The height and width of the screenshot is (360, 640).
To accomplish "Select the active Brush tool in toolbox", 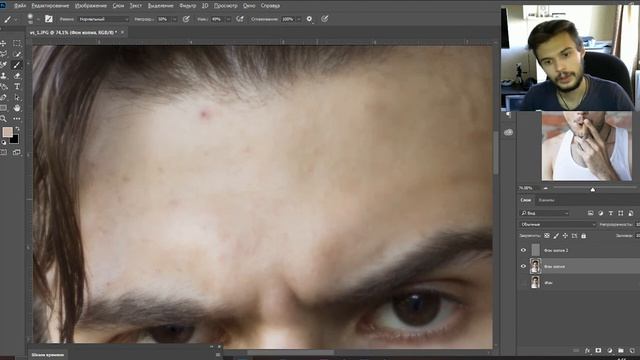I will click(17, 65).
